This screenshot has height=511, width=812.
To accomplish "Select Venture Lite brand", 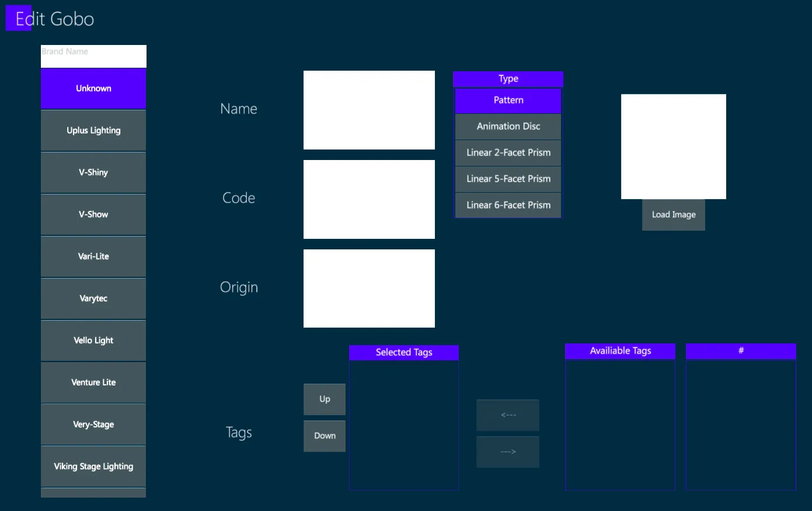I will click(93, 383).
